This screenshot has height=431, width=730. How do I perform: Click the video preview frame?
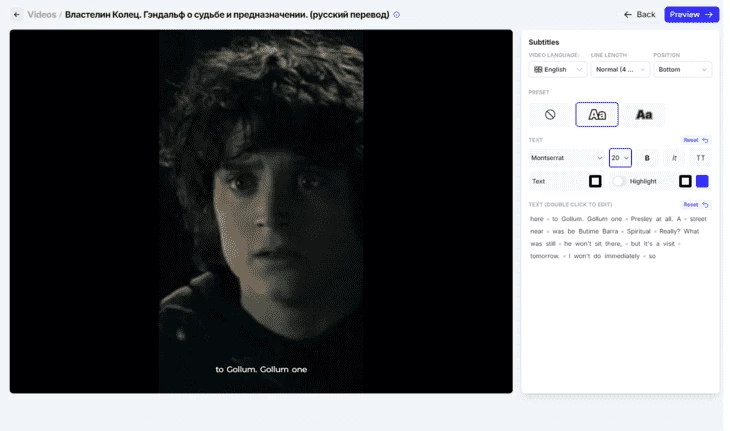(x=261, y=212)
